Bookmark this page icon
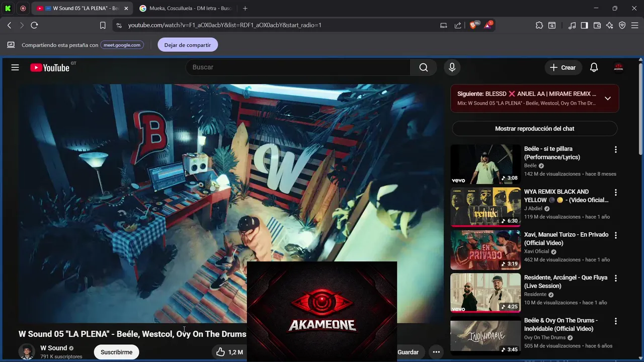This screenshot has width=644, height=362. coord(103,25)
